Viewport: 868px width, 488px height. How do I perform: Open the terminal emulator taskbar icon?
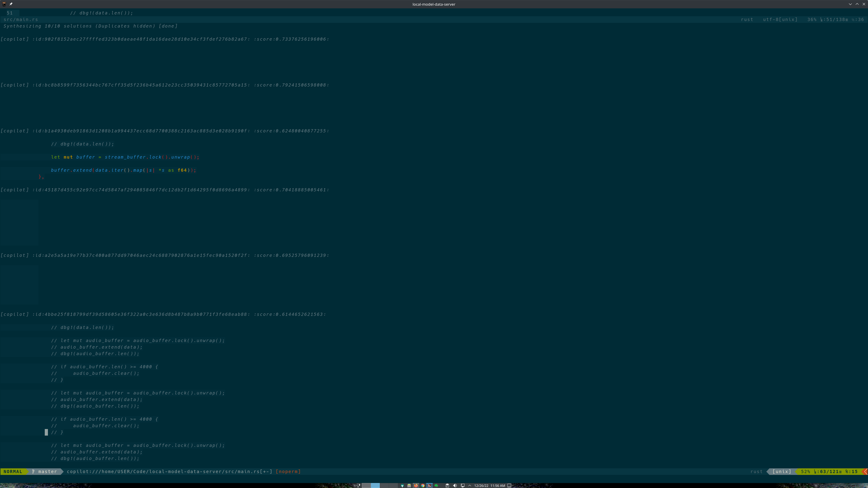click(429, 485)
